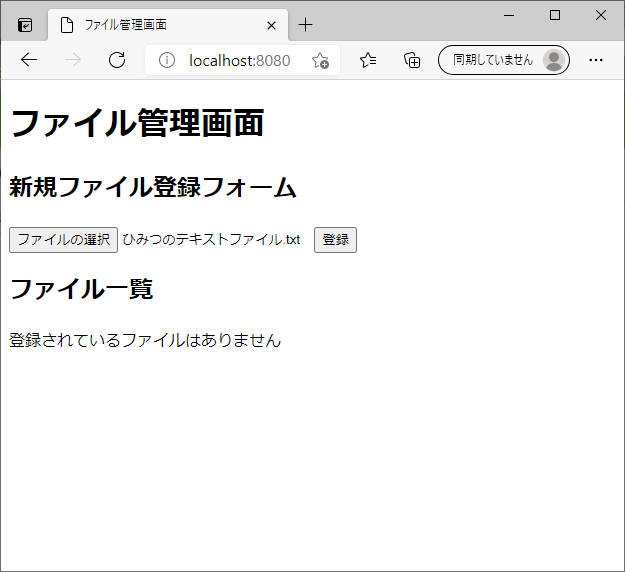The image size is (625, 572).
Task: Click the 登録 button
Action: [x=335, y=240]
